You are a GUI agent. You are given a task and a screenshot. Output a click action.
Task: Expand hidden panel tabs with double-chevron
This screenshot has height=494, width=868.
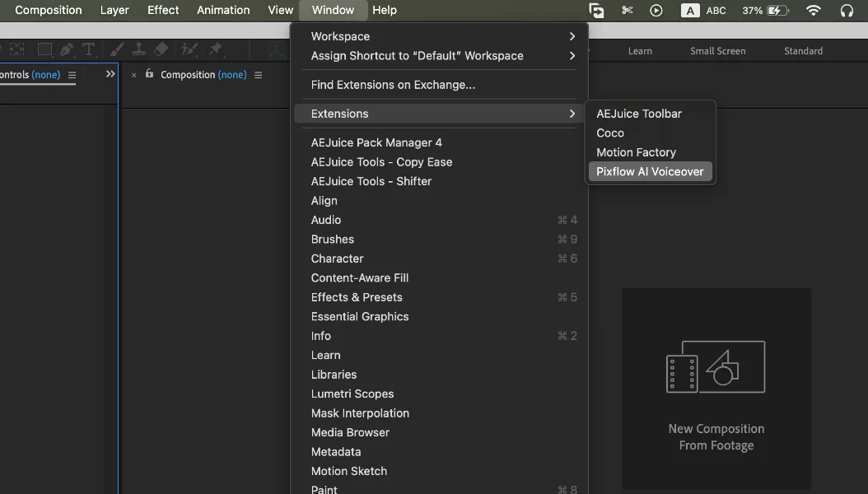[x=110, y=74]
